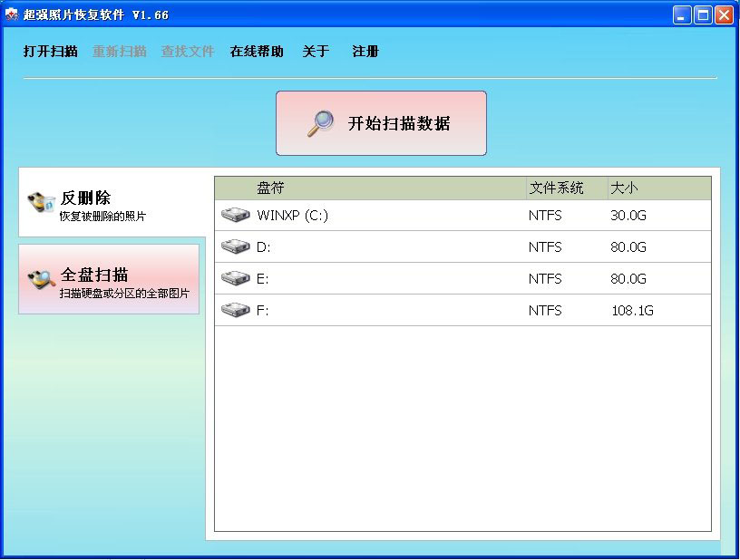Click the D: drive icon

coord(236,246)
